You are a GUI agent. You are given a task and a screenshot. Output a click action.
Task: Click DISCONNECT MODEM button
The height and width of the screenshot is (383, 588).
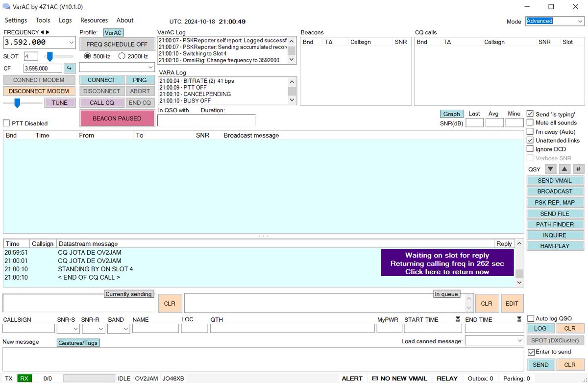coord(39,91)
